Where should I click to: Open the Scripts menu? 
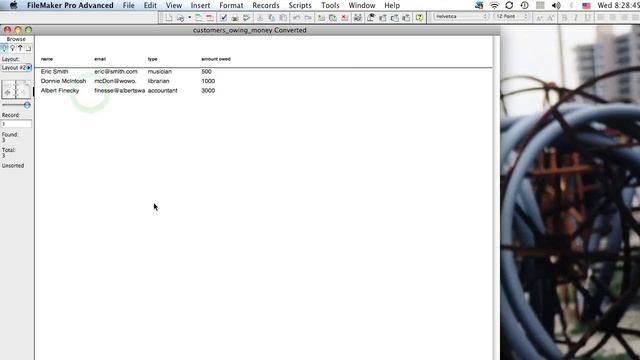tap(300, 5)
